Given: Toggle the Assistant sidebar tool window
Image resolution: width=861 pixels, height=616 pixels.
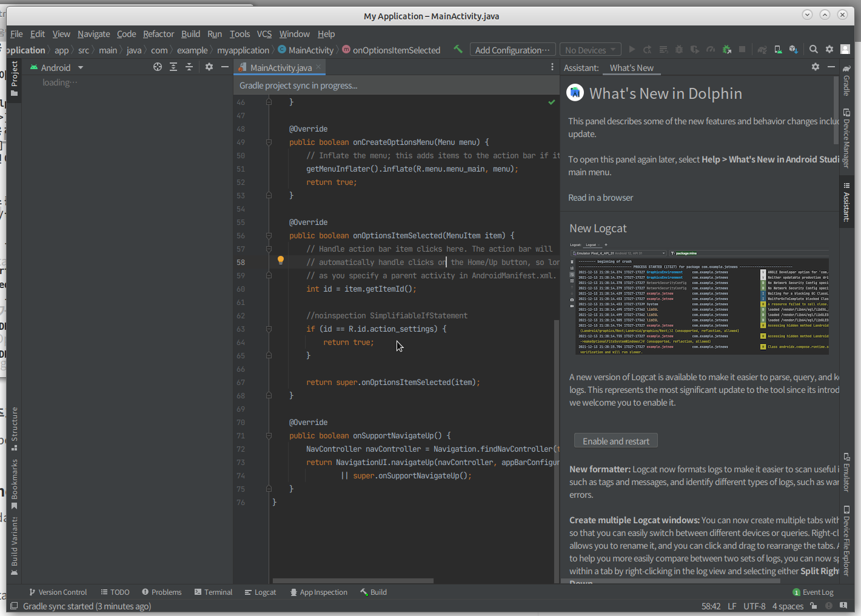Looking at the screenshot, I should pyautogui.click(x=846, y=202).
